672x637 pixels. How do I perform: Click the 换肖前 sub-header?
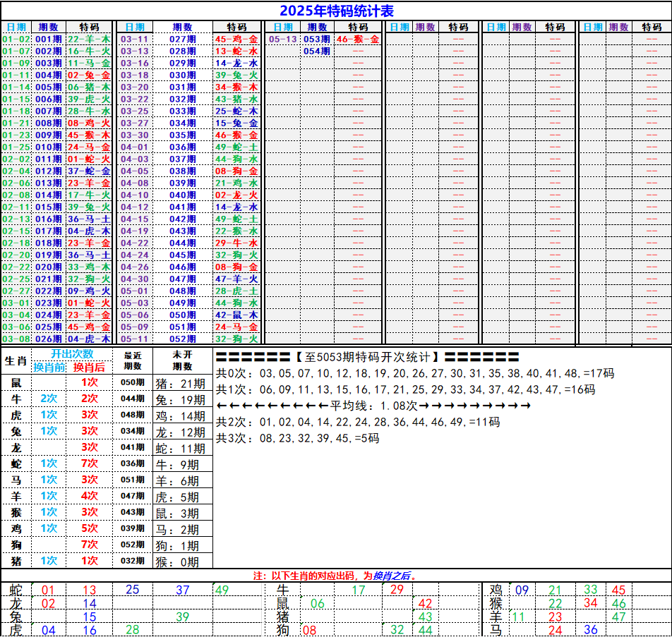49,367
